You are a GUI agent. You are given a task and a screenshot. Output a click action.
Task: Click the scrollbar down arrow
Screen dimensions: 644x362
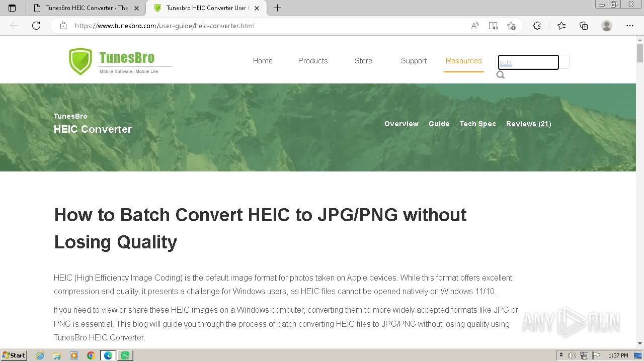640,344
